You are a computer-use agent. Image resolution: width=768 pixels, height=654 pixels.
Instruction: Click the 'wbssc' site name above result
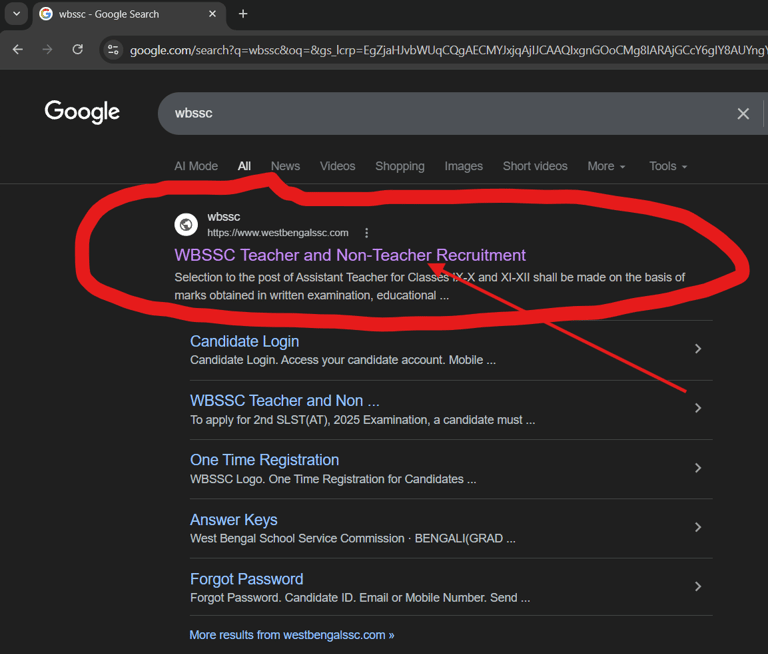pos(223,217)
